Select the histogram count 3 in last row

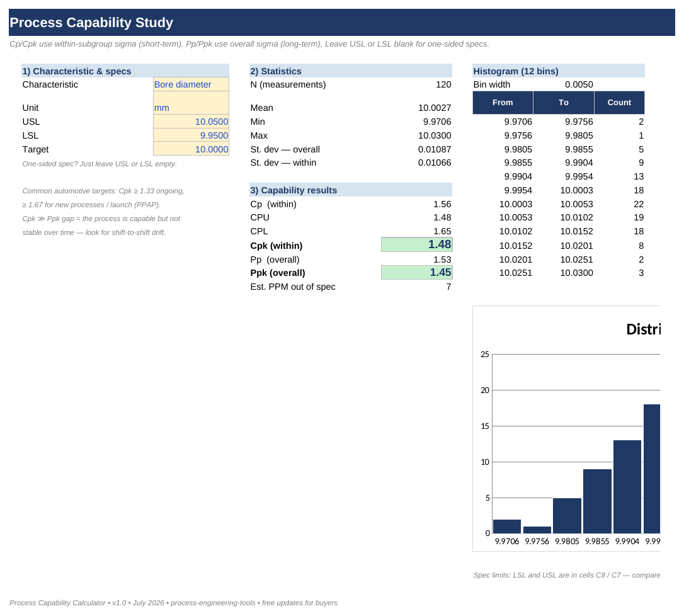pos(641,273)
